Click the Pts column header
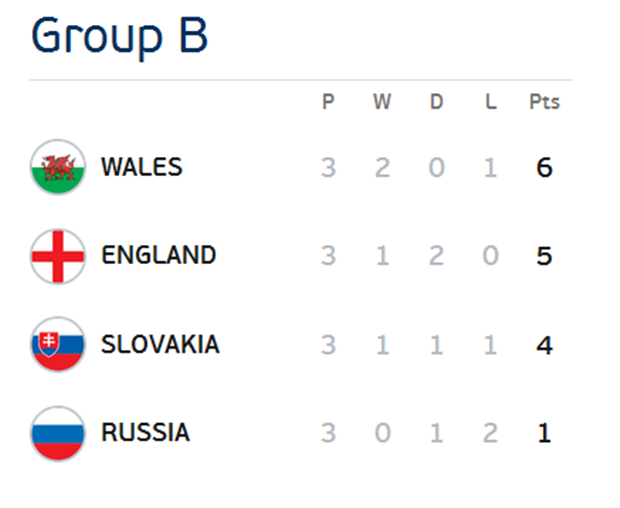This screenshot has width=620, height=508. coord(544,102)
